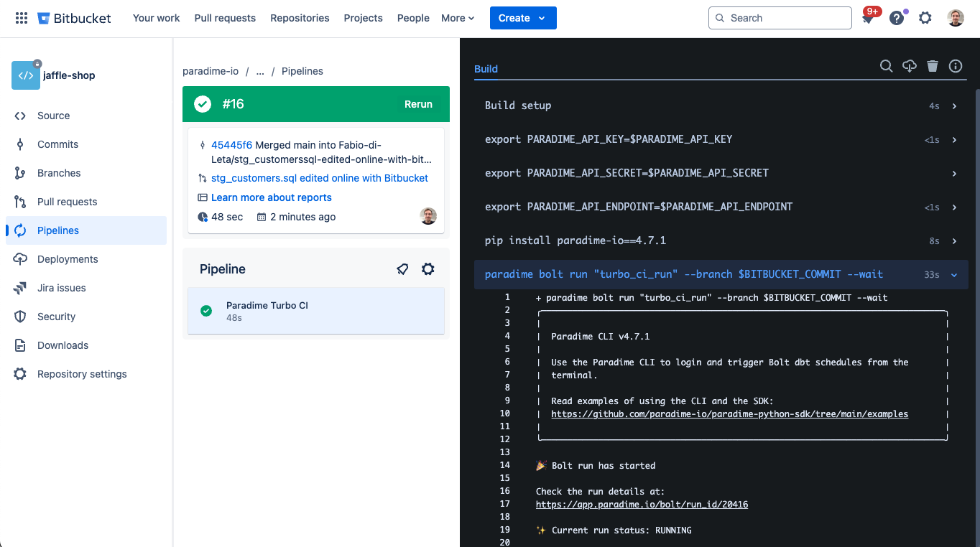Expand the pip install paradime-io step
Viewport: 980px width, 547px height.
coord(954,241)
